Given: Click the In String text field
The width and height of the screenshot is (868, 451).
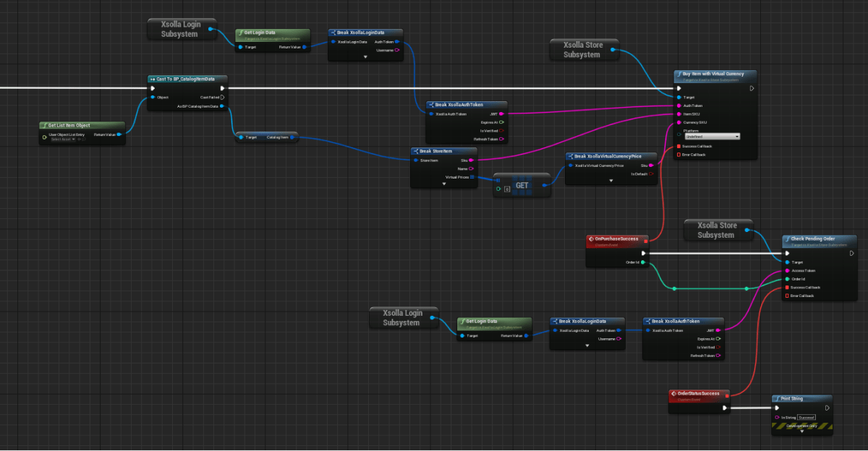Looking at the screenshot, I should pos(806,417).
